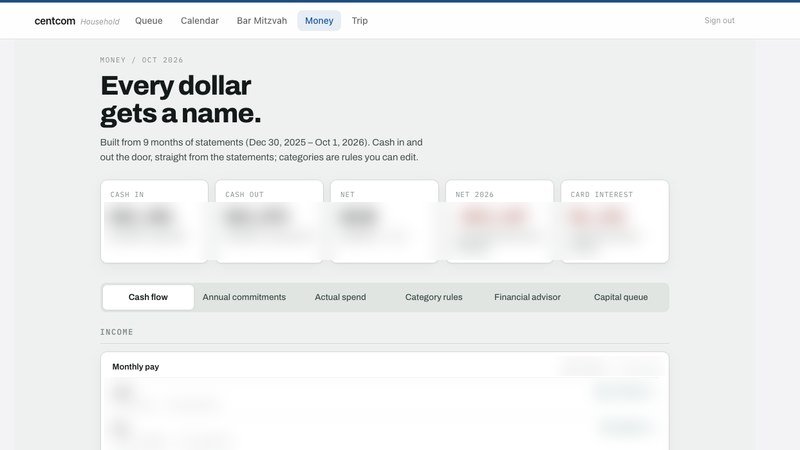Click the CASH IN summary card
The height and width of the screenshot is (450, 800).
click(154, 221)
